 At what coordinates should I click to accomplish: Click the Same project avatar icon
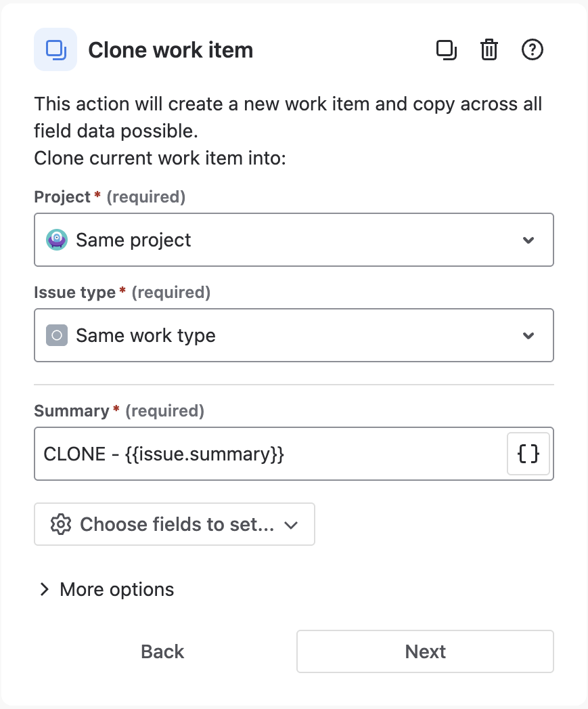(57, 240)
